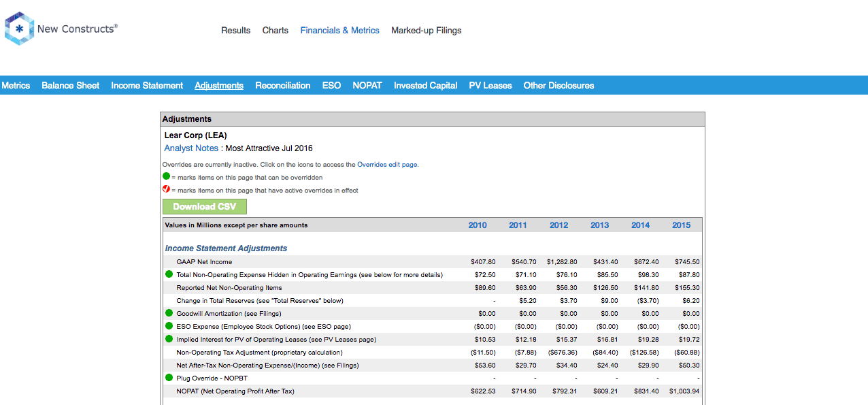Open the Reconciliation page
868x405 pixels.
(x=283, y=85)
